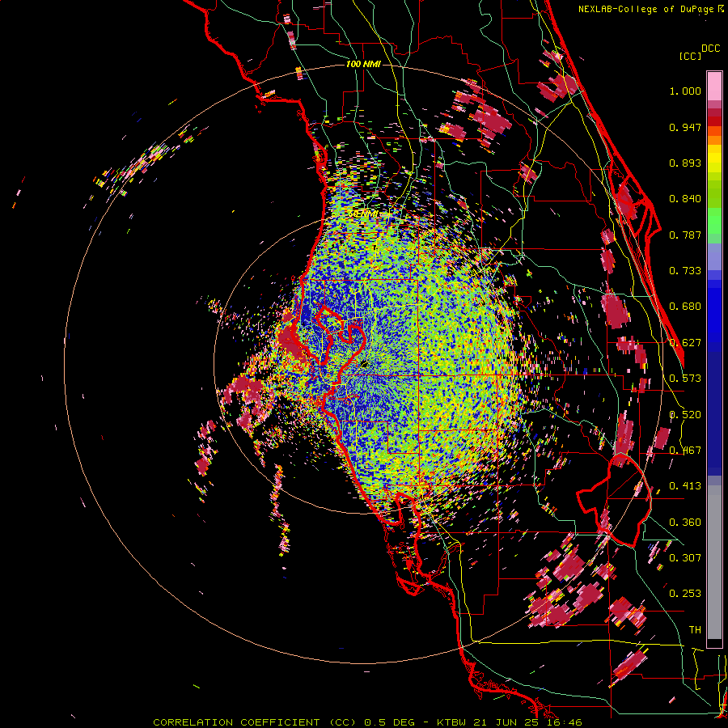Pick the gray segment of the color bar
Screen dimensions: 728x728
click(x=714, y=562)
